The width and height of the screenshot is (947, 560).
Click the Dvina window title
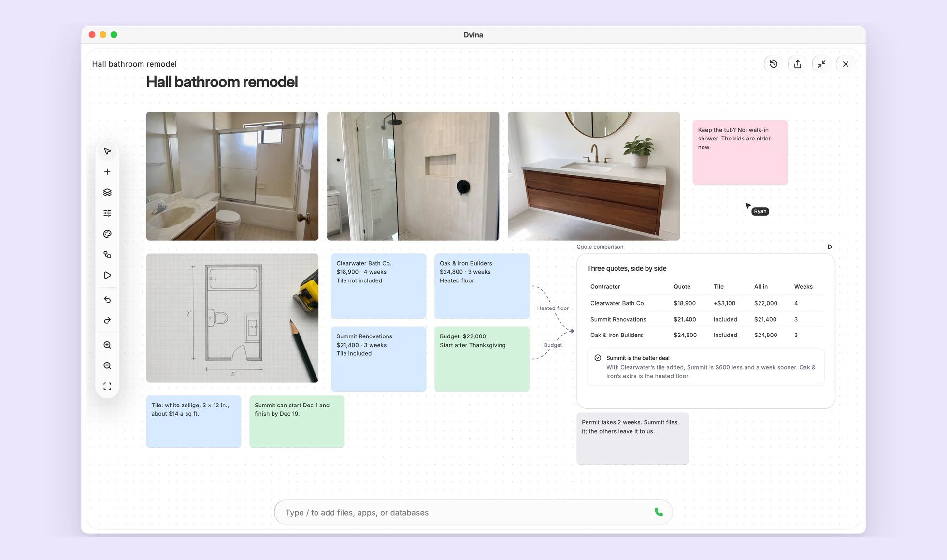tap(473, 35)
